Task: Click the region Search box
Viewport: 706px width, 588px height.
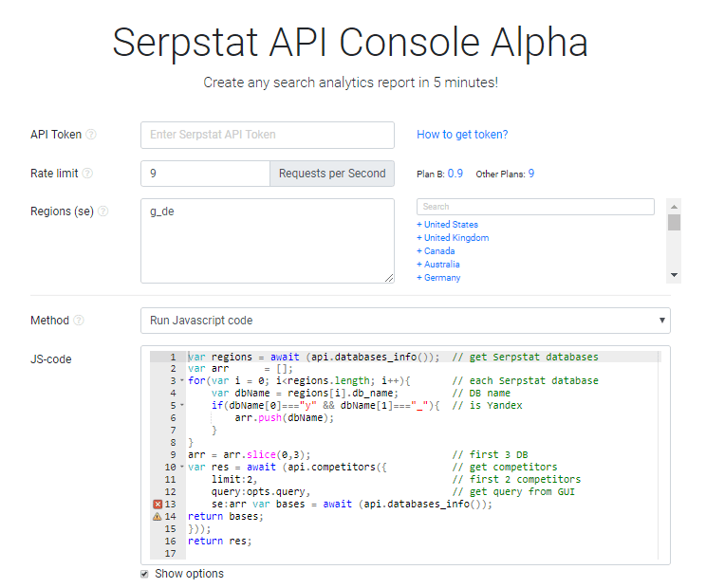Action: point(535,207)
